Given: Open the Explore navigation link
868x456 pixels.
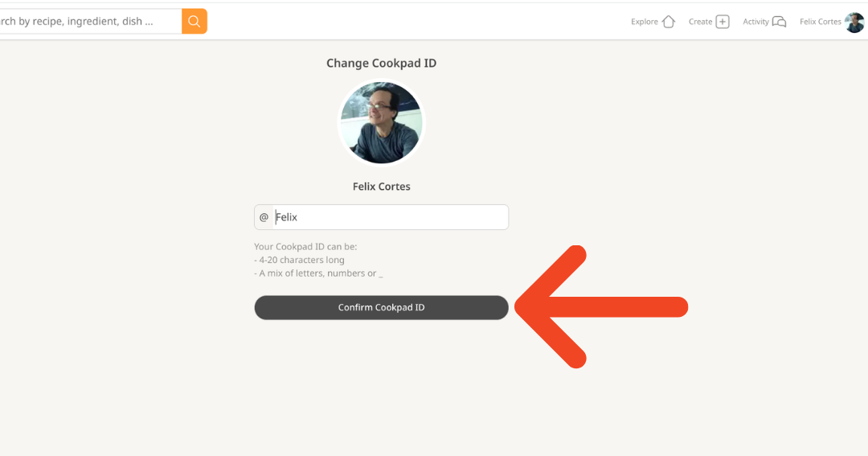Looking at the screenshot, I should [645, 22].
